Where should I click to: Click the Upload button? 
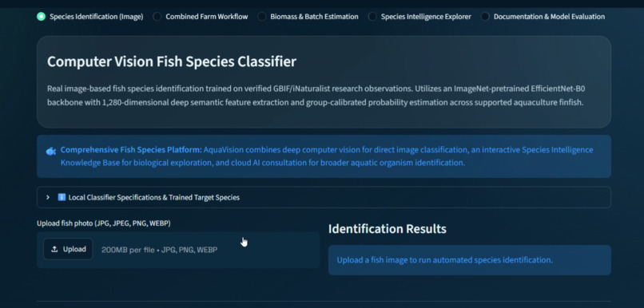(69, 250)
